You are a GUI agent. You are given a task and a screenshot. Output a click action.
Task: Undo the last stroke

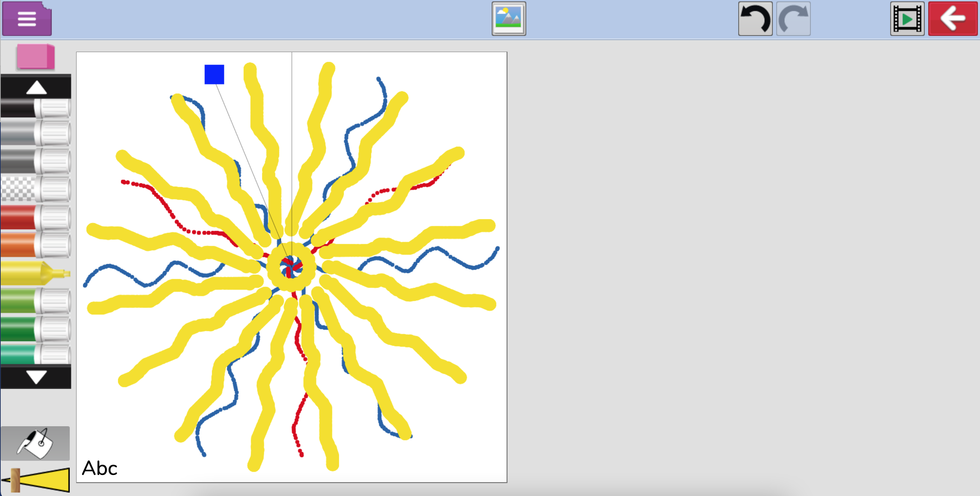(x=755, y=19)
